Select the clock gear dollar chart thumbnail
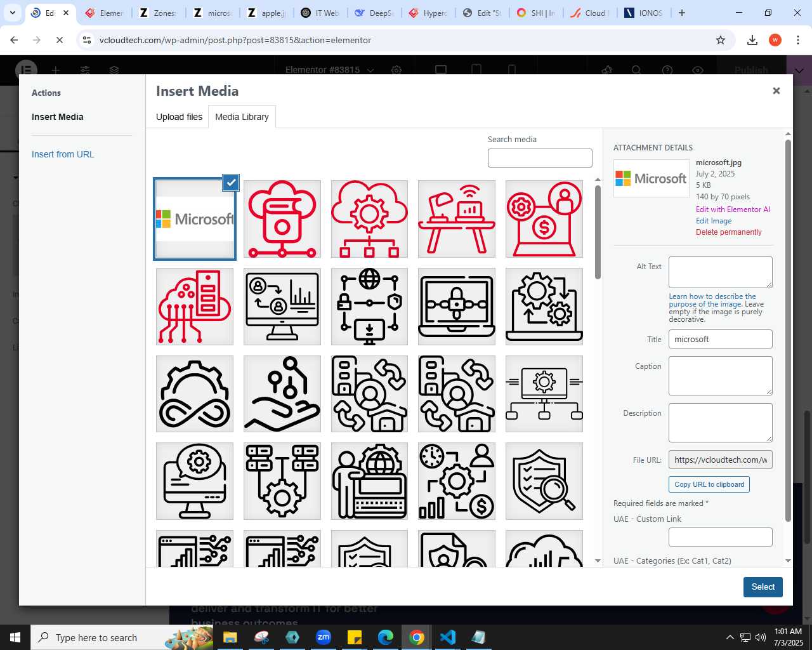The width and height of the screenshot is (812, 650). [x=457, y=481]
